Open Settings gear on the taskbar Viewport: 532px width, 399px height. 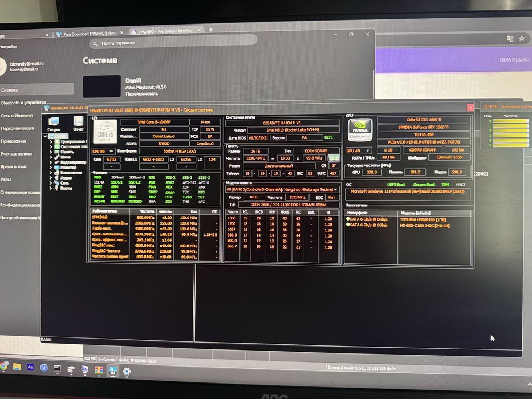coord(127,371)
